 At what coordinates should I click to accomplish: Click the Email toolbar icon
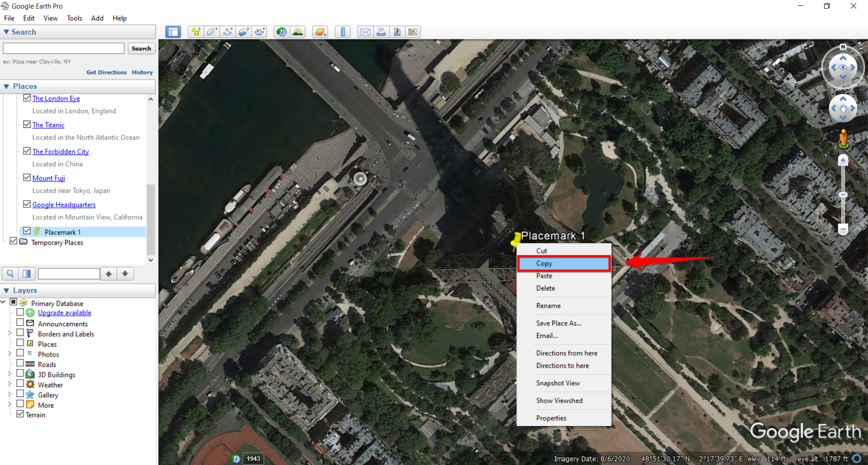click(x=365, y=32)
